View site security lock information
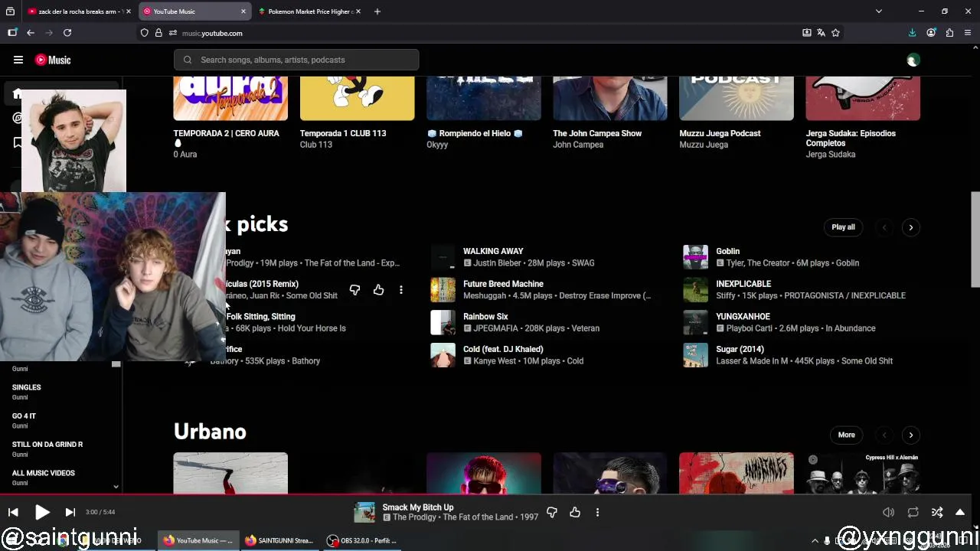 (x=158, y=33)
